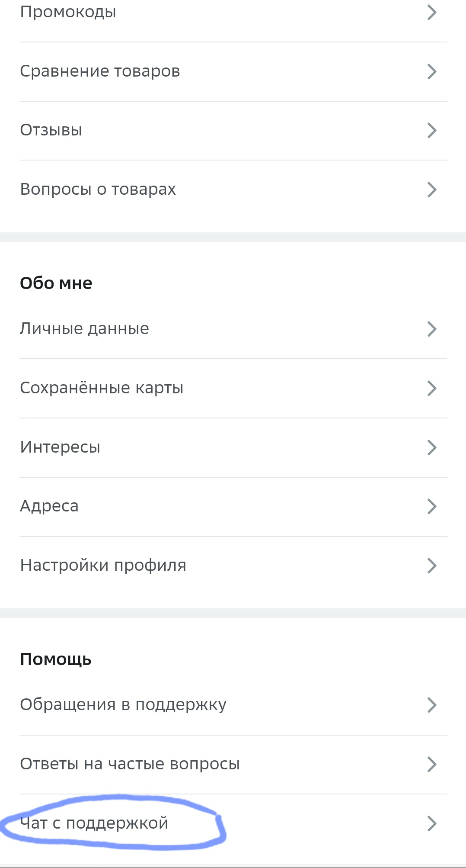The height and width of the screenshot is (868, 466).
Task: Tap the arrow next to Вопросы о товарах
Action: point(432,190)
